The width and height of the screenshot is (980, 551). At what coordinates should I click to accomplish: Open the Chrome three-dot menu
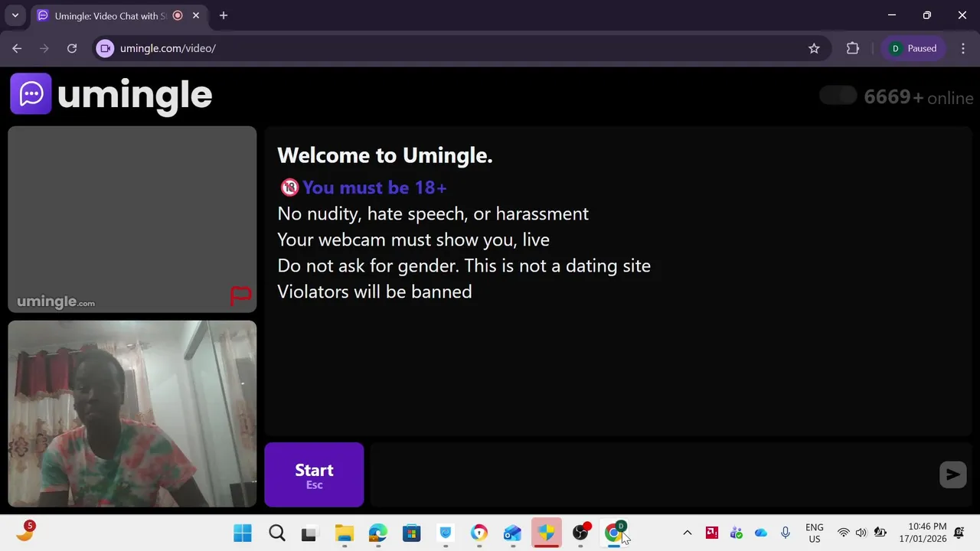pos(963,48)
